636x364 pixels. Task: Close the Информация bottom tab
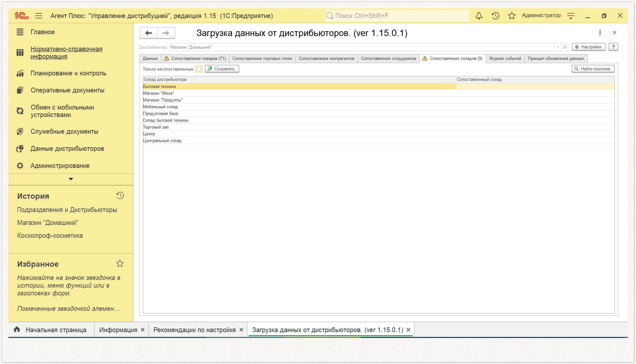point(143,330)
